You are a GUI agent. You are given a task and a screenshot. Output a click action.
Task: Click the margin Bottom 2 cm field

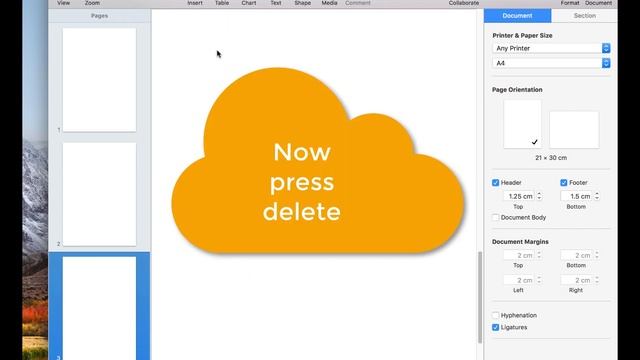pyautogui.click(x=576, y=255)
